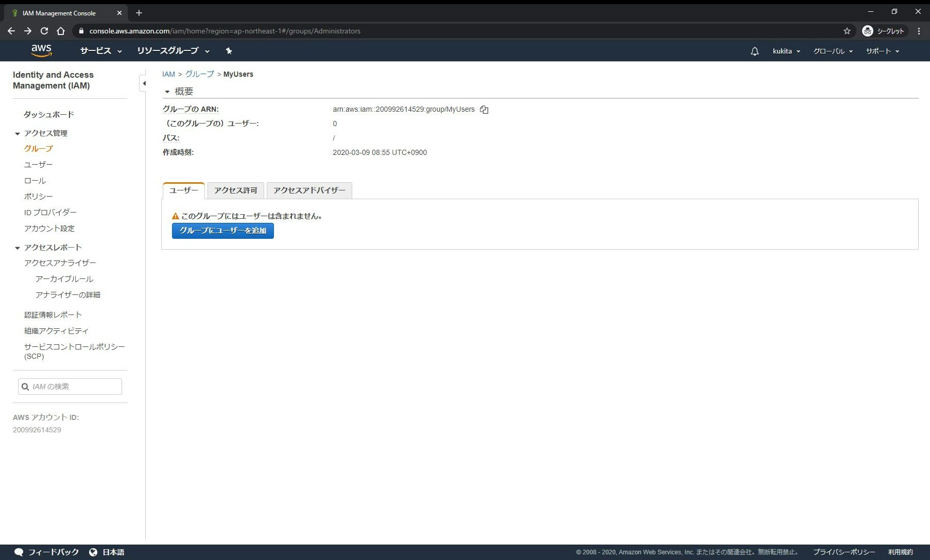Collapse the IAM sidebar with arrow handle

[144, 83]
